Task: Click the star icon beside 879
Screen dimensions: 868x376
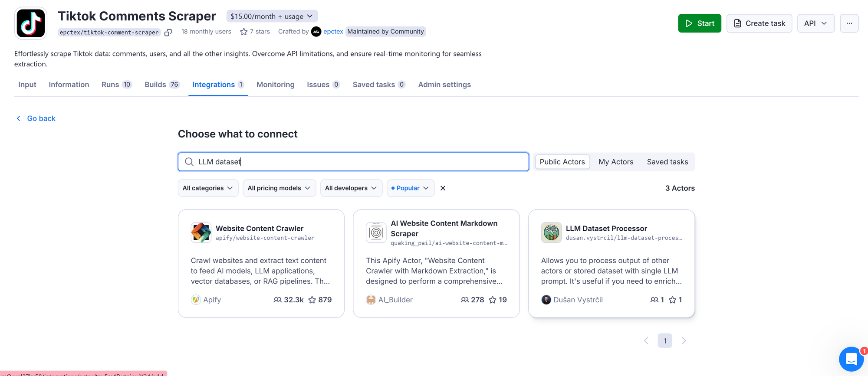Action: (312, 300)
